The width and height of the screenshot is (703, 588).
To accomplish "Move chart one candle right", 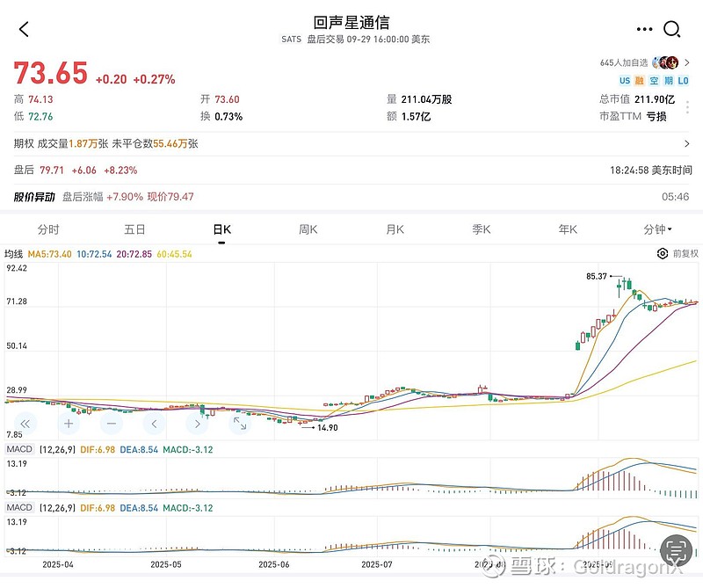I will coord(198,423).
